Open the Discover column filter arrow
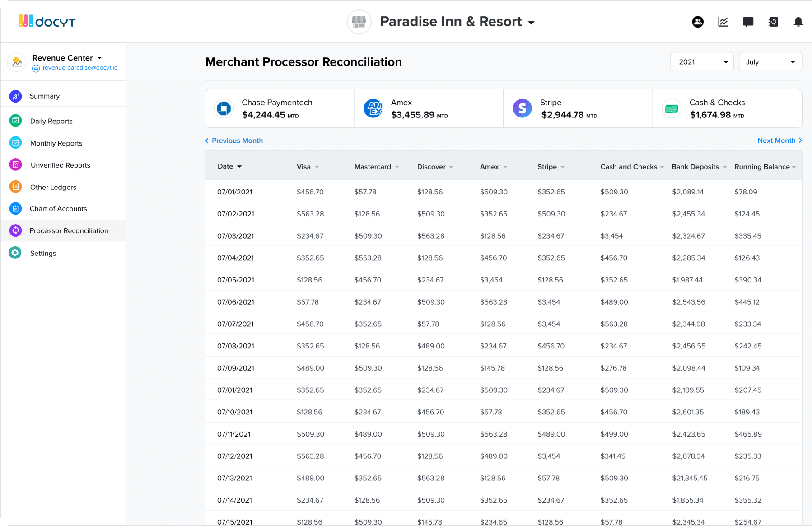The width and height of the screenshot is (812, 526). pyautogui.click(x=451, y=167)
